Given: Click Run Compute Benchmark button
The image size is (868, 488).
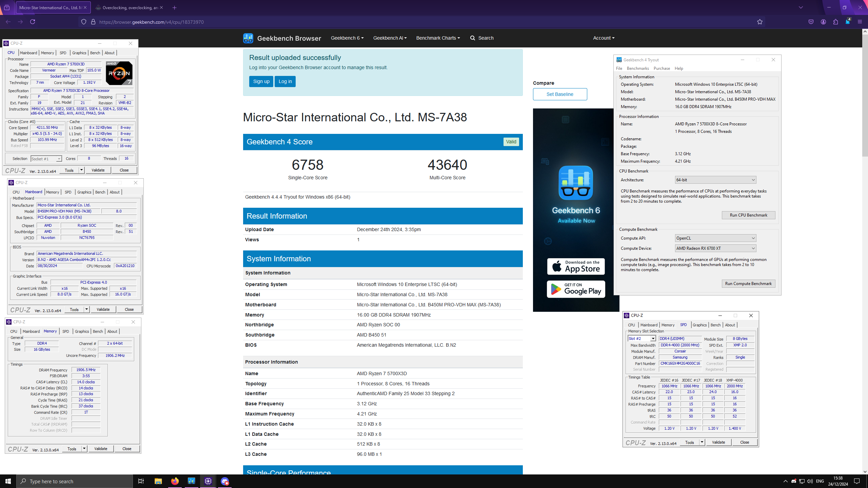Looking at the screenshot, I should click(748, 284).
